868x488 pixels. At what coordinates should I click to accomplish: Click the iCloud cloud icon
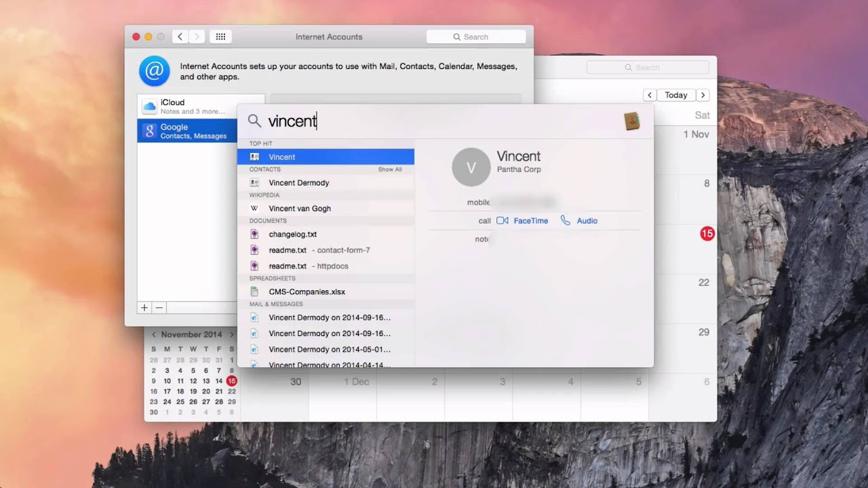pyautogui.click(x=149, y=106)
